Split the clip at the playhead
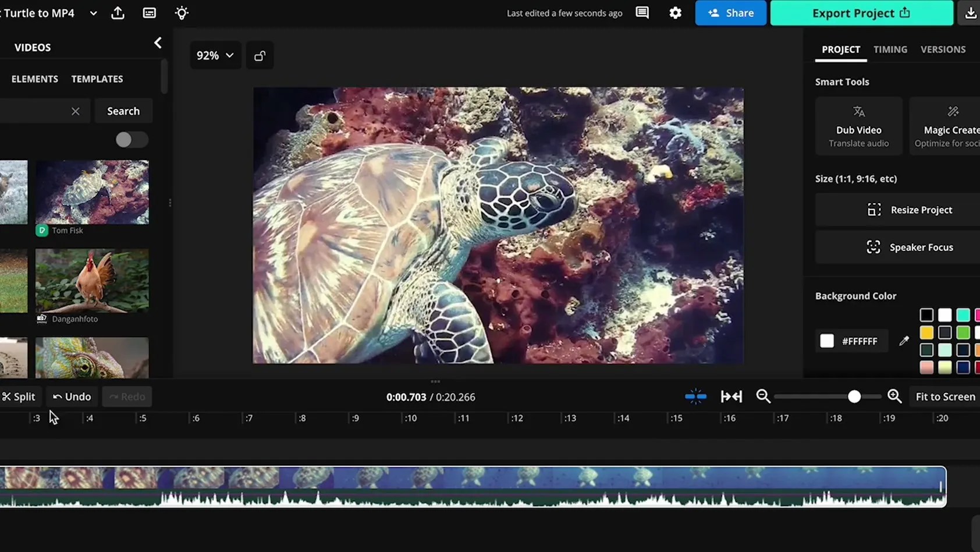The width and height of the screenshot is (980, 552). (20, 397)
